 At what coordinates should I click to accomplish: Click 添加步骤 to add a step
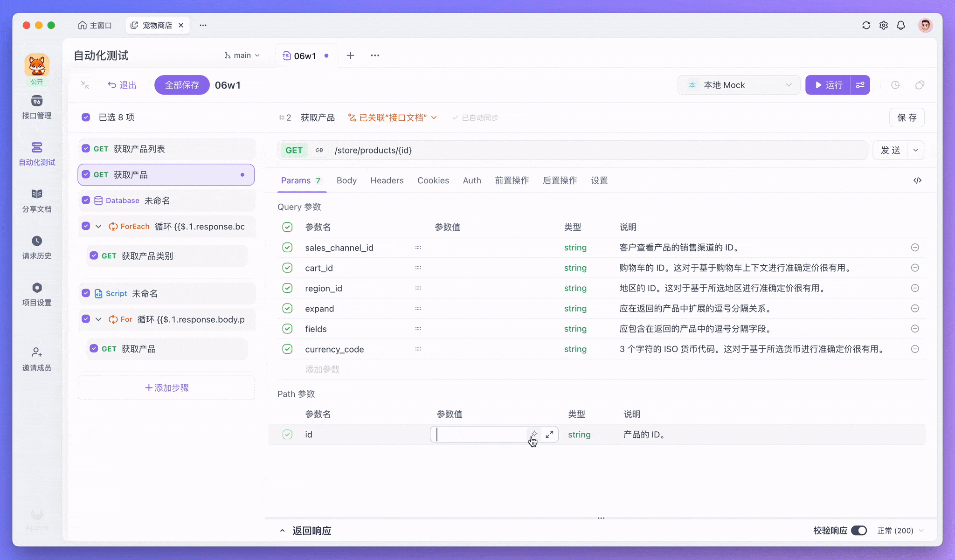[x=166, y=388]
